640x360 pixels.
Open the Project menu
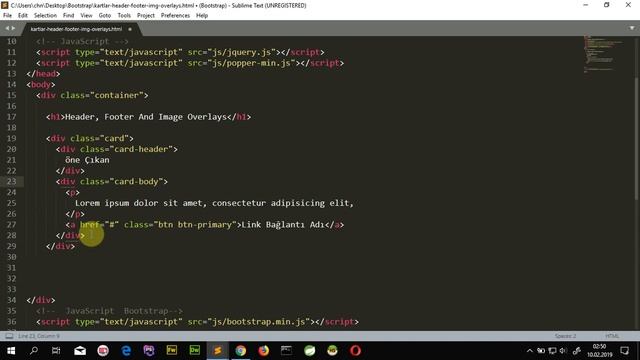click(x=146, y=16)
